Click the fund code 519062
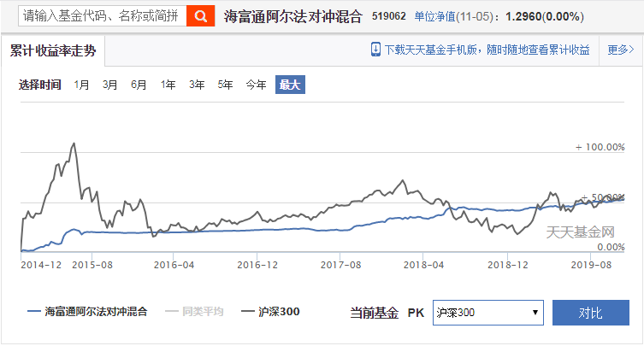644x346 pixels. tap(389, 16)
